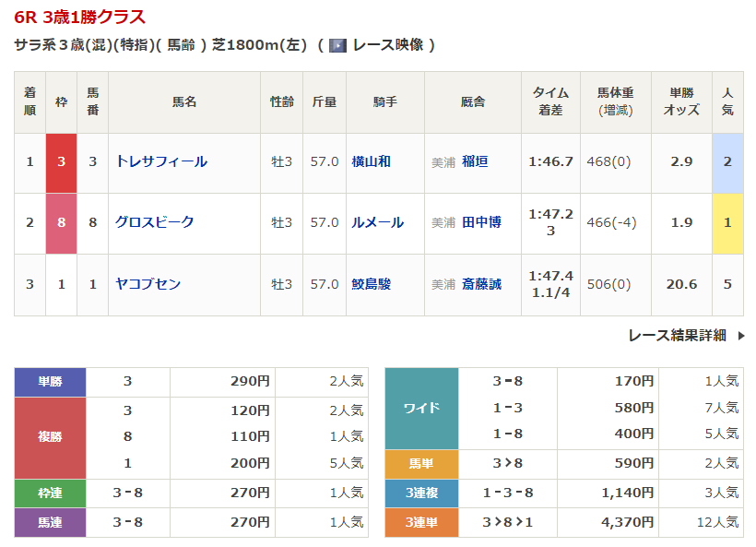756x547 pixels.
Task: Click the 6R 3歳1勝クラス race title
Action: coord(80,18)
